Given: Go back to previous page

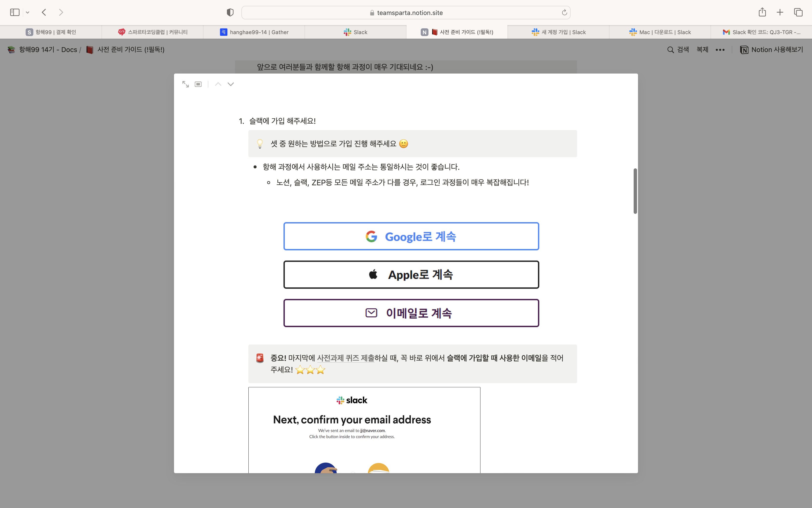Looking at the screenshot, I should 44,12.
